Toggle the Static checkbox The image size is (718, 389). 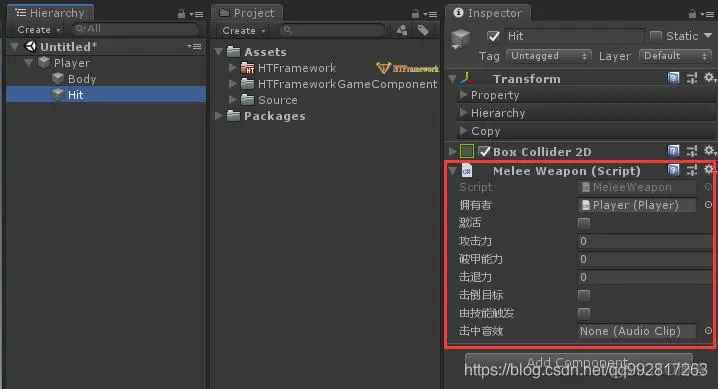(x=656, y=36)
